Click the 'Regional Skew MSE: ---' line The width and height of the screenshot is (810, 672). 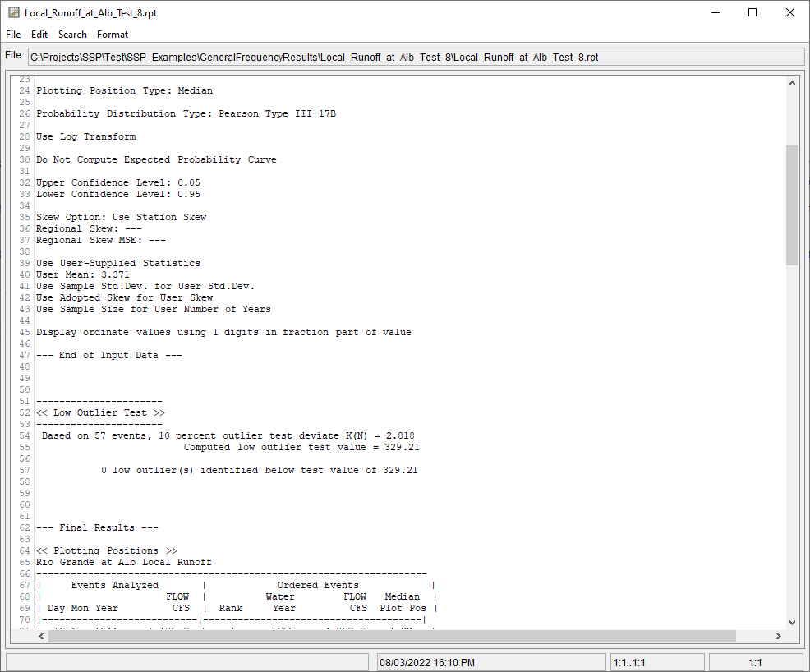[101, 240]
